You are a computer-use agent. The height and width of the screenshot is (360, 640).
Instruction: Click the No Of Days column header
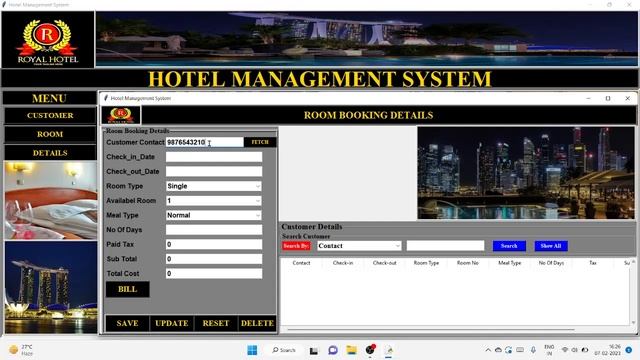point(551,263)
